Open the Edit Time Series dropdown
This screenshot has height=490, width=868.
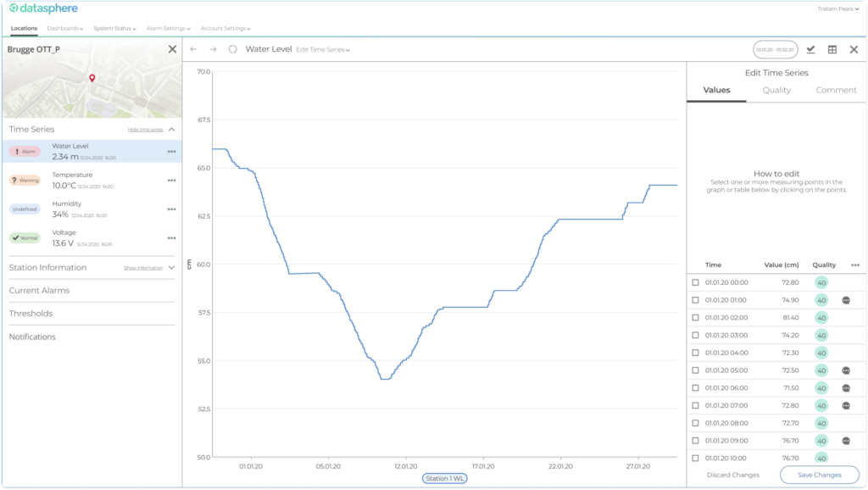[x=323, y=50]
